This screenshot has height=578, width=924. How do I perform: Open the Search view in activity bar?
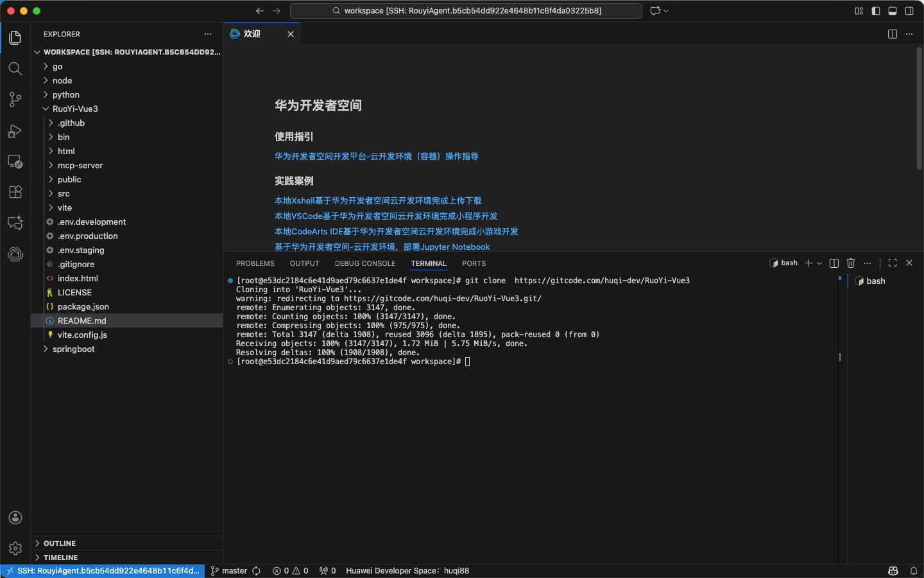pyautogui.click(x=15, y=69)
